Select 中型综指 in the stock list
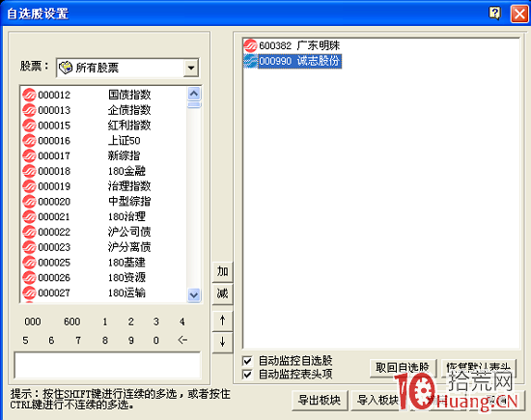Screen dimensions: 531x420 [x=129, y=202]
